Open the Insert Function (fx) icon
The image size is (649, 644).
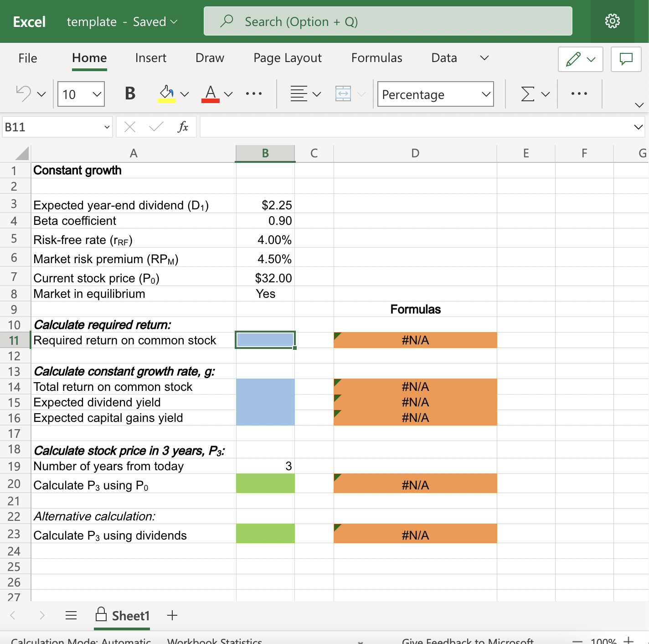[183, 127]
